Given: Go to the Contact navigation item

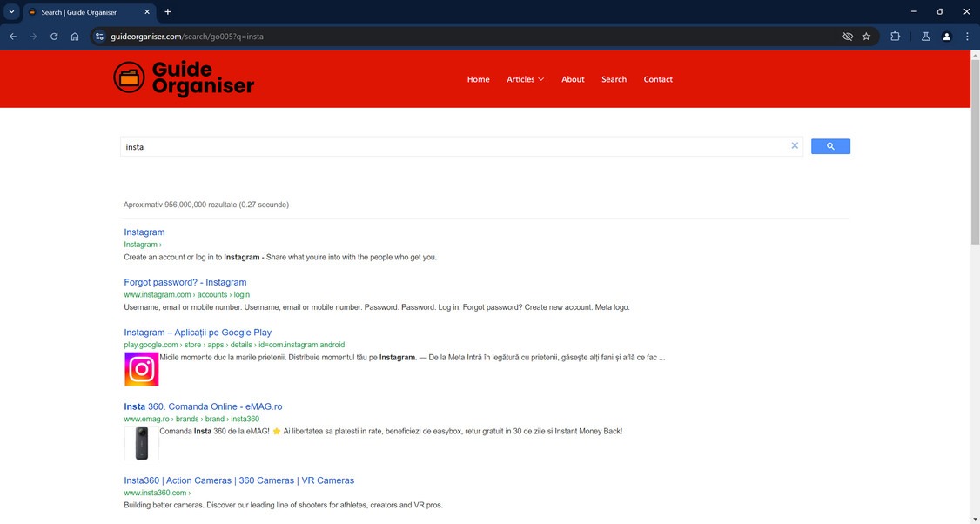Looking at the screenshot, I should [x=658, y=78].
